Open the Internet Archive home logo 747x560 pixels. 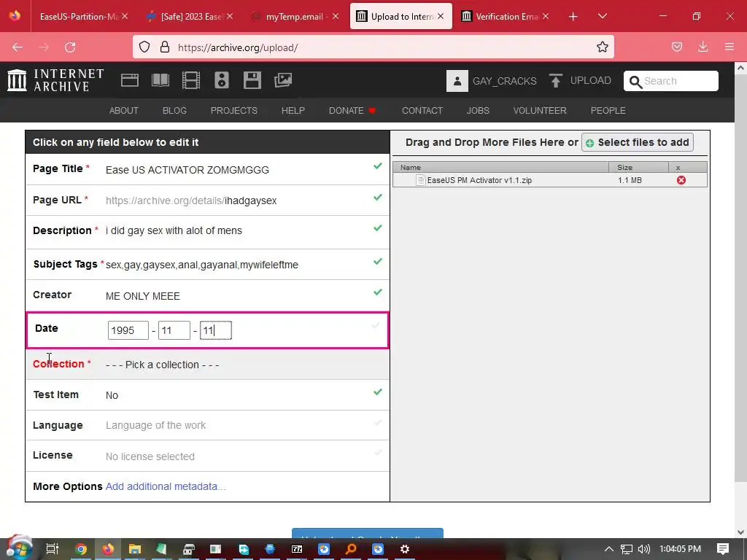55,80
